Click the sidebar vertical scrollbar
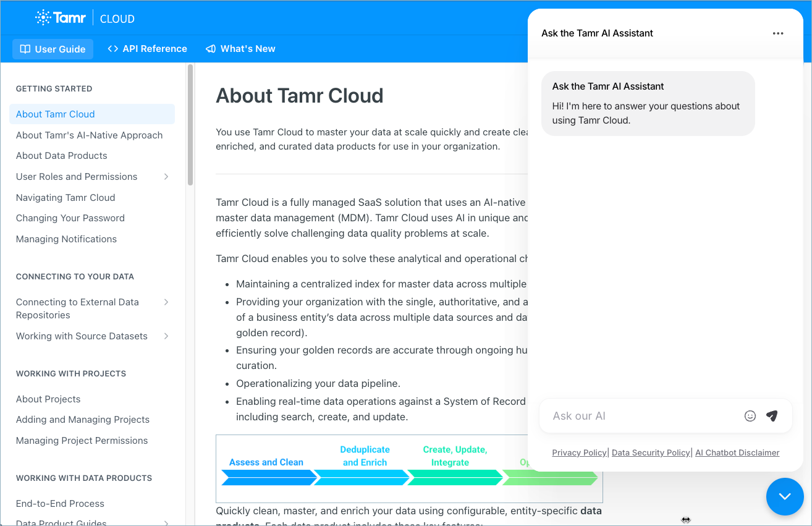Image resolution: width=812 pixels, height=526 pixels. pos(190,124)
